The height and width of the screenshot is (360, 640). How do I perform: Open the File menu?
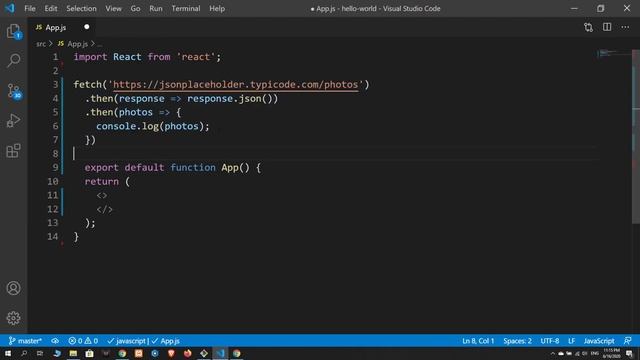point(30,8)
